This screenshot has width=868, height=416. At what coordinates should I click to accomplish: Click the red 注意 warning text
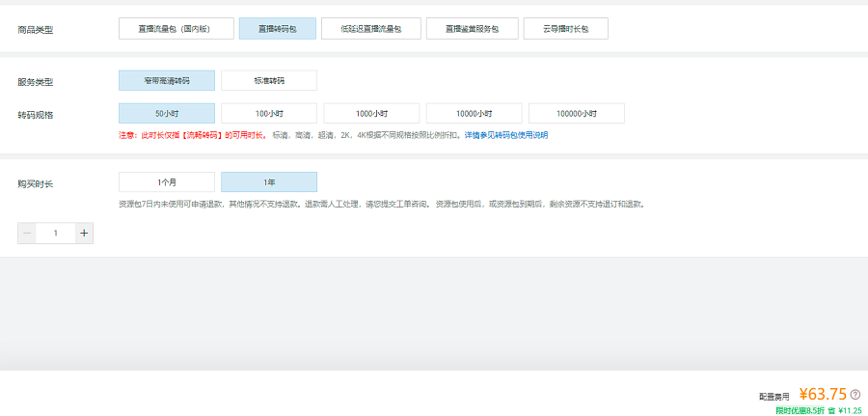193,135
